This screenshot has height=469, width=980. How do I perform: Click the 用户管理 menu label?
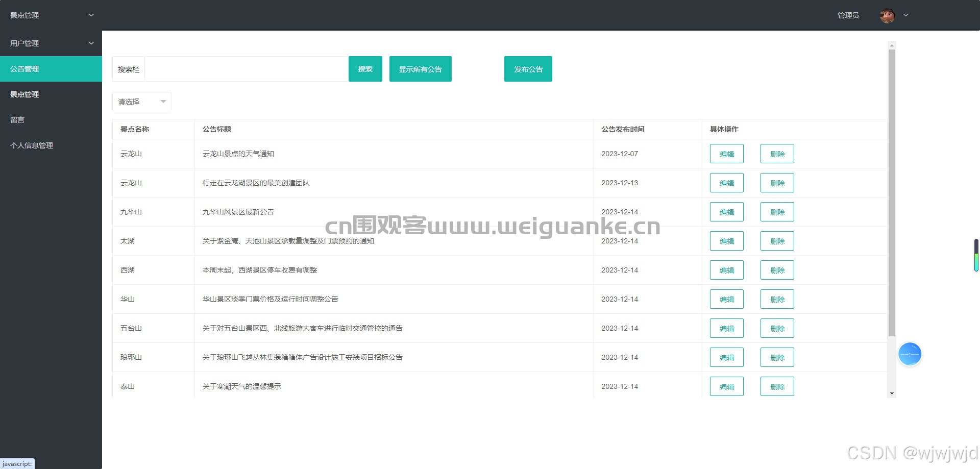(x=24, y=43)
